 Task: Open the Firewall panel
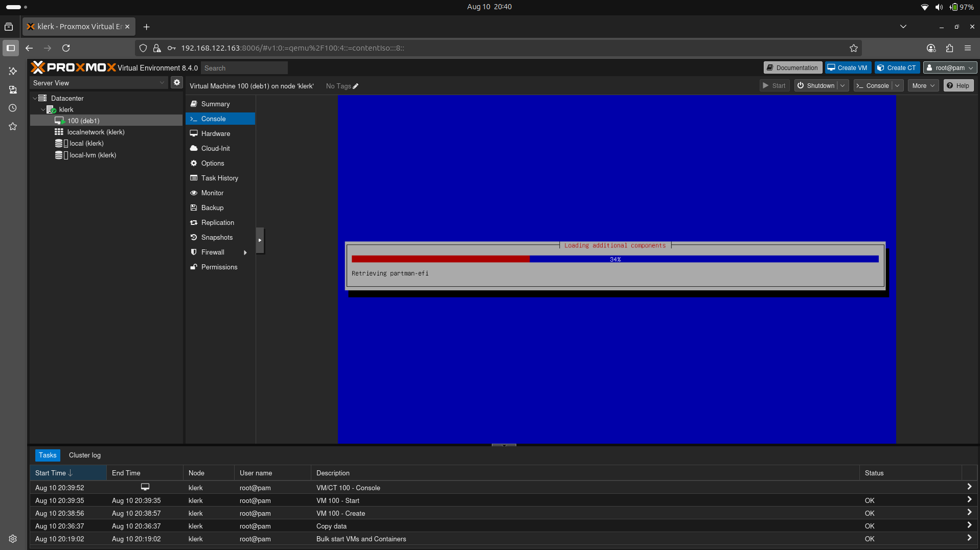(211, 252)
